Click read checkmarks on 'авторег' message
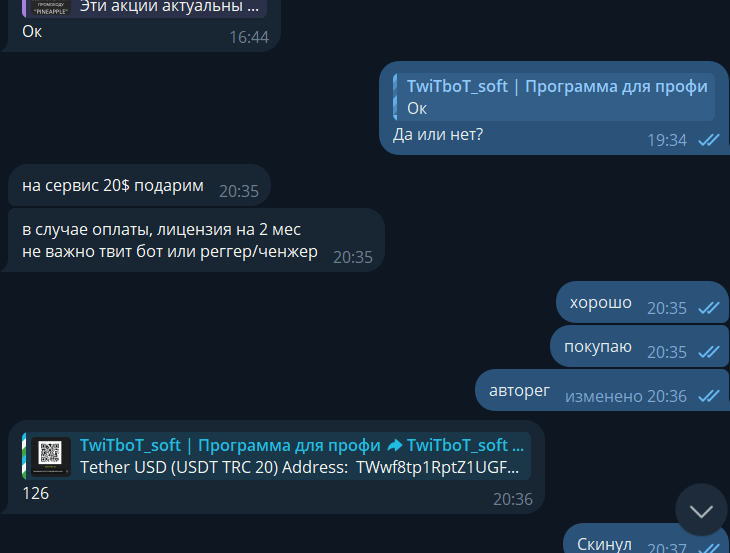 [x=709, y=396]
